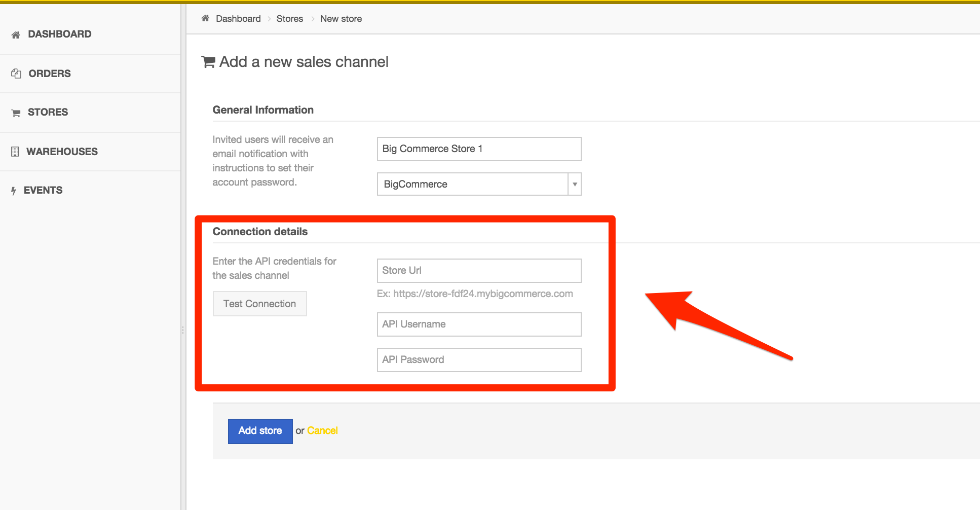Click the Orders icon in sidebar

point(16,74)
